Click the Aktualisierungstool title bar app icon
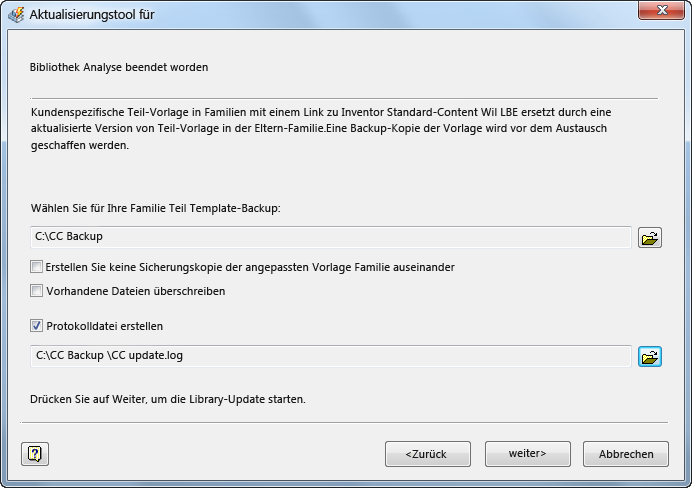 click(x=16, y=14)
